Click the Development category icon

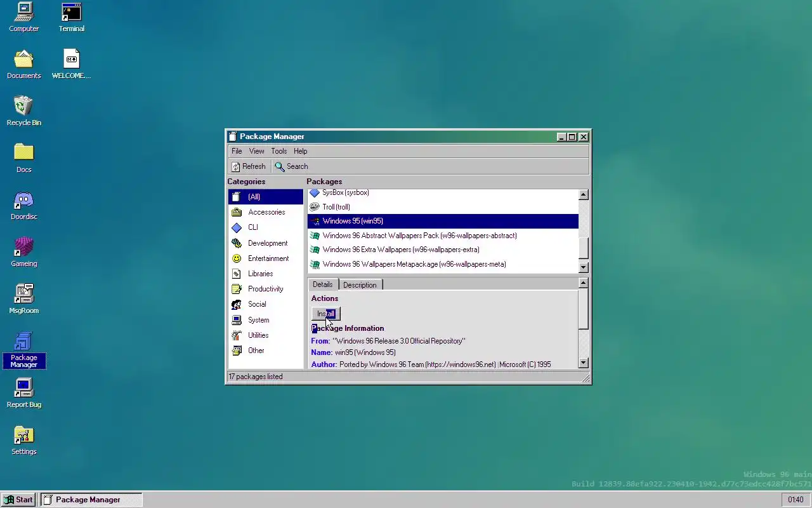coord(237,243)
